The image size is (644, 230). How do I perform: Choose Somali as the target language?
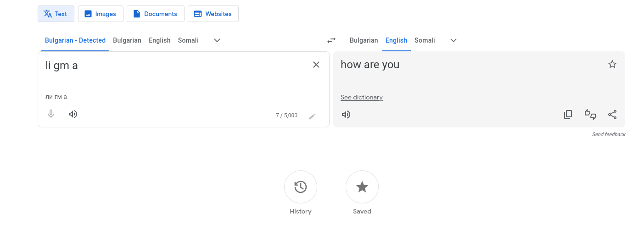click(x=425, y=40)
